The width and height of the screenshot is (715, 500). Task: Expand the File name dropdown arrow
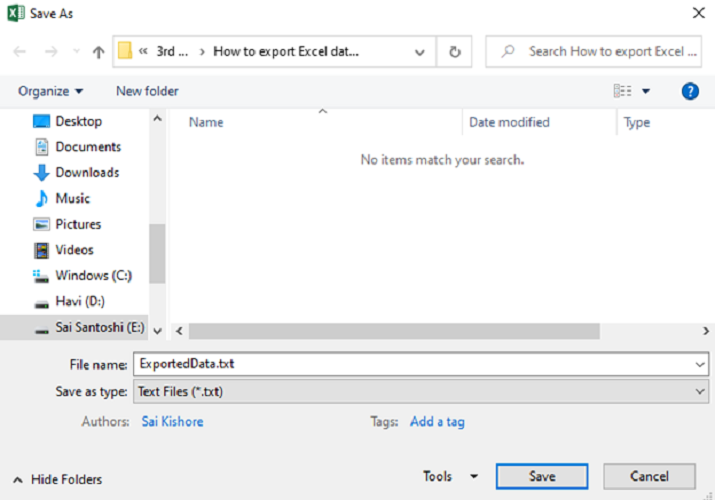(x=700, y=364)
